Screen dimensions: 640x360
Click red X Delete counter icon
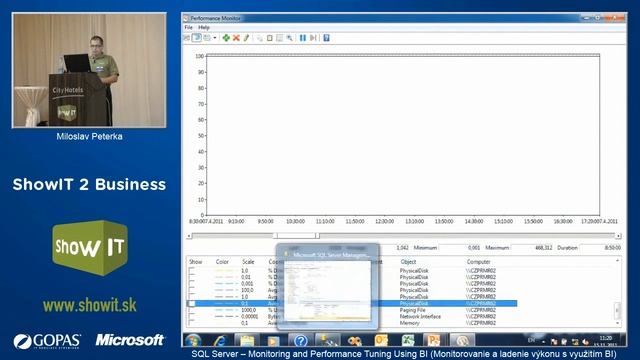point(236,38)
